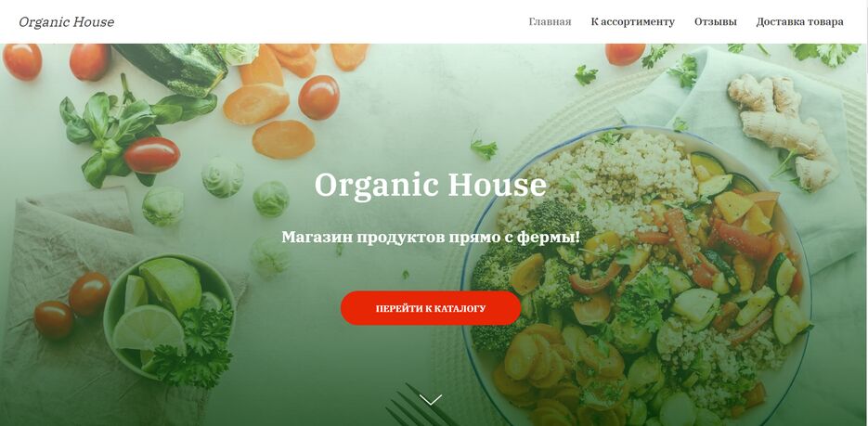
Task: Go to К ассортименту page
Action: (633, 22)
